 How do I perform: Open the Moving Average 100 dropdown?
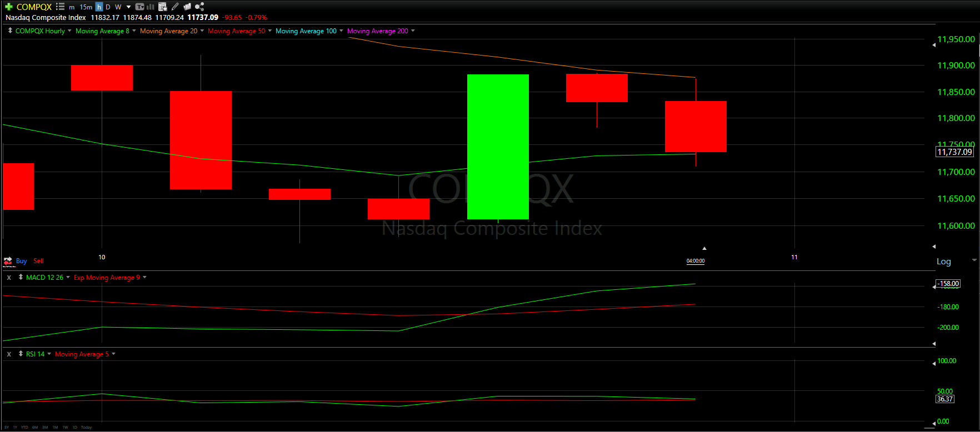[341, 31]
